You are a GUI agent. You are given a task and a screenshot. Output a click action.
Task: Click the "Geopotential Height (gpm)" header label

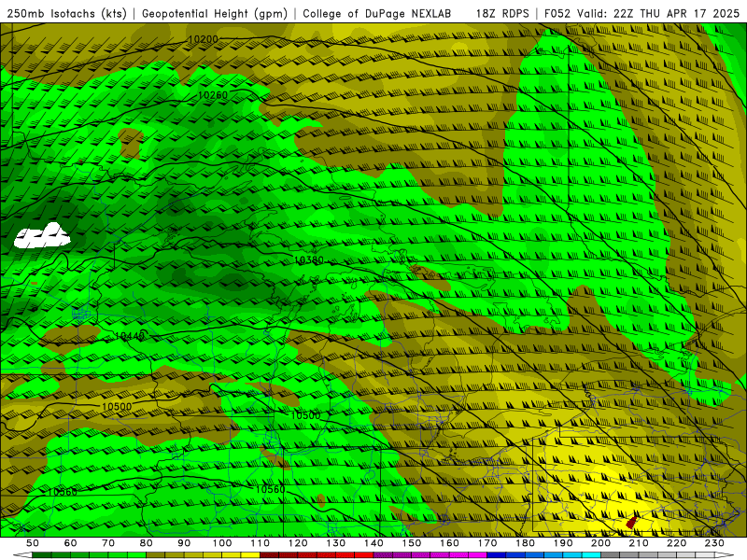coord(215,14)
